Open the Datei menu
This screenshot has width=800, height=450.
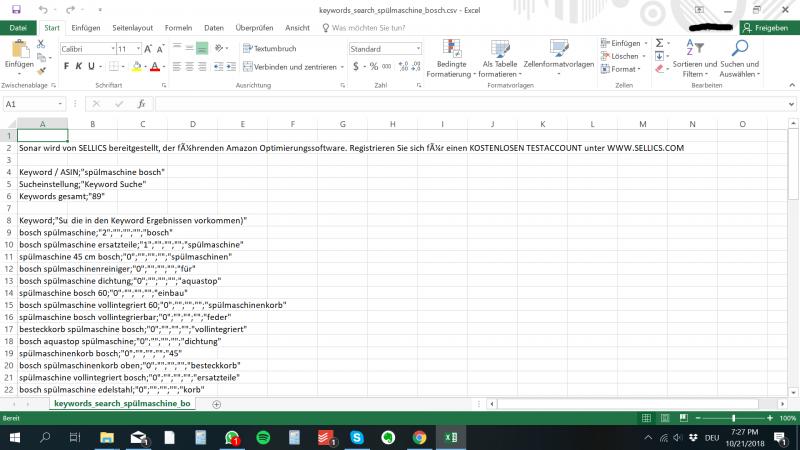(x=18, y=28)
